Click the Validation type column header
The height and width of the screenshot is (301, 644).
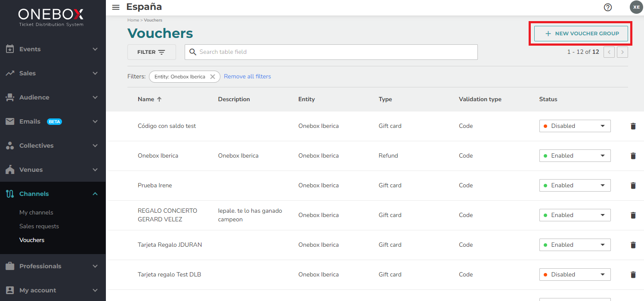[480, 99]
